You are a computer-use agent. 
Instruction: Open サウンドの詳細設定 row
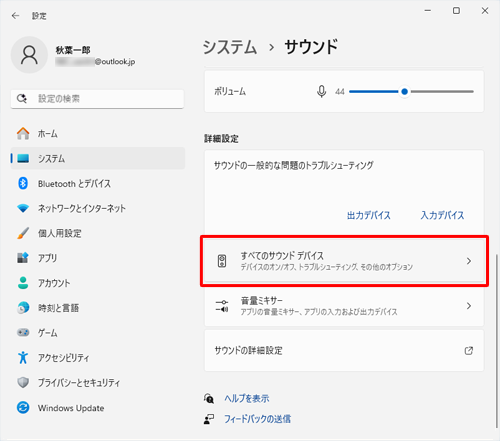[x=344, y=351]
